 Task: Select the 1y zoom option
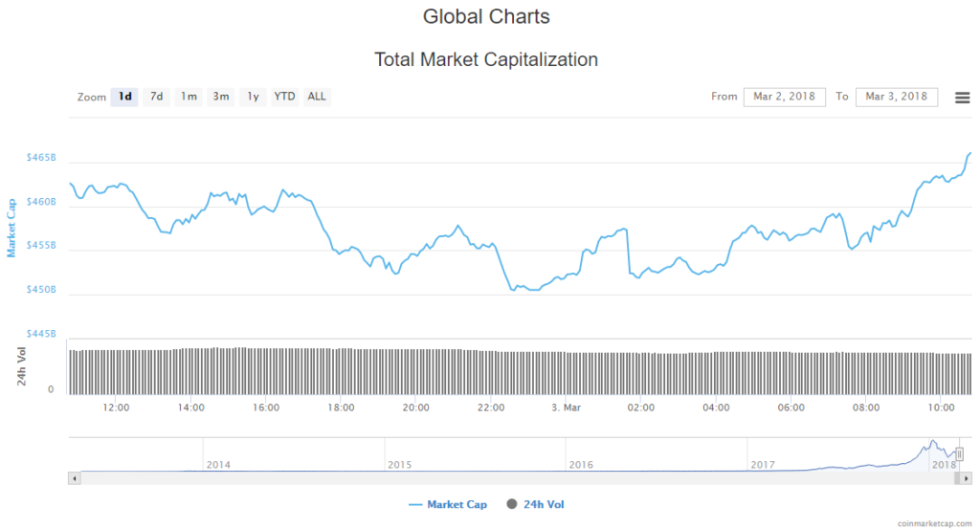[253, 97]
